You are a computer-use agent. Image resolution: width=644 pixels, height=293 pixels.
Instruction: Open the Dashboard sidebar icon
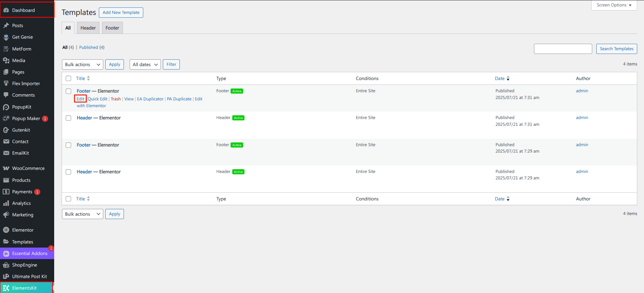coord(6,10)
